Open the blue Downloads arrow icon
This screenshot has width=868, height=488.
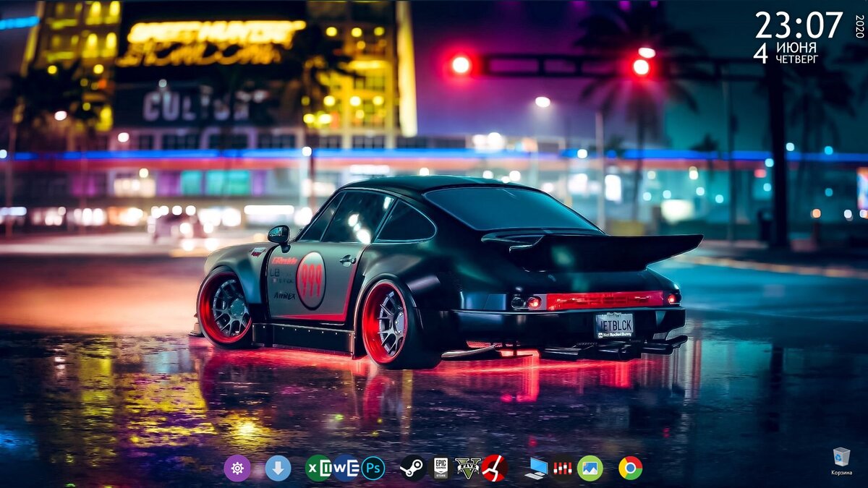(x=278, y=468)
